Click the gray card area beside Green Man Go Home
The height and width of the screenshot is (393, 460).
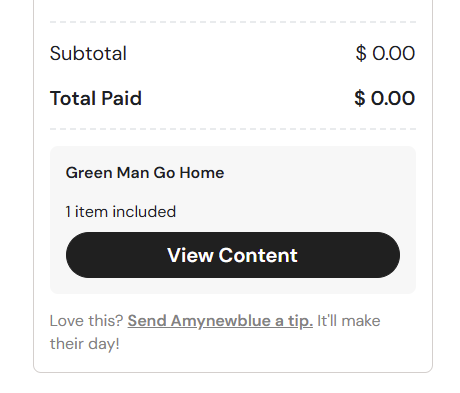[317, 173]
